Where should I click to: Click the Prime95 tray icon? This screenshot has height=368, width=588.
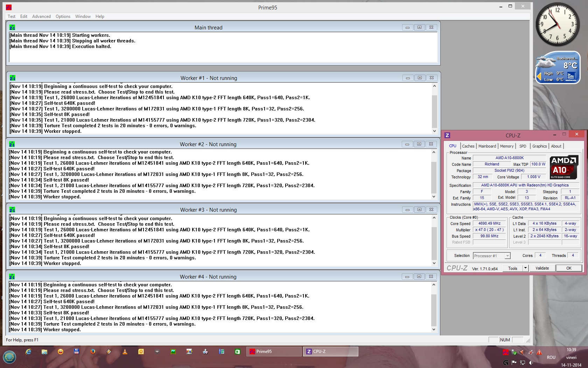[x=505, y=352]
